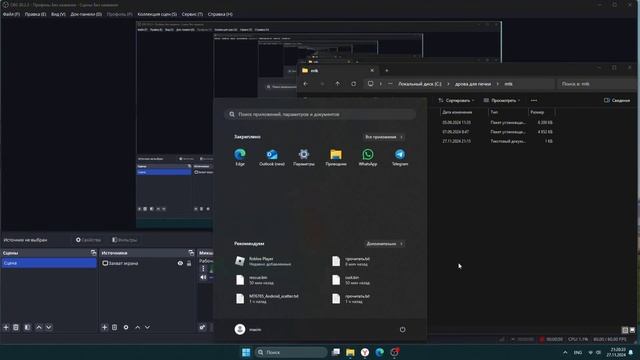Open File Explorer from the taskbar
Viewport: 640px width, 360px height.
(x=350, y=352)
